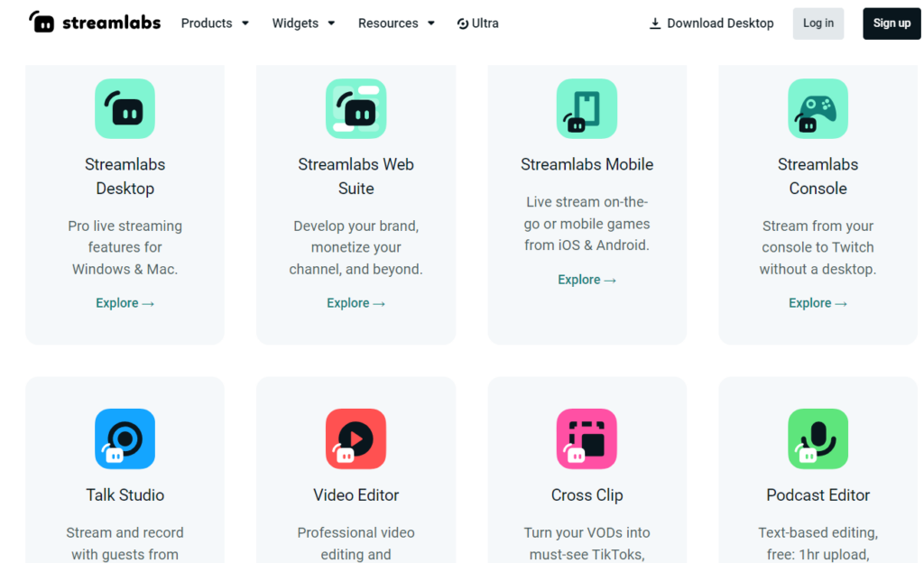The image size is (924, 563).
Task: Click 'Stream and record with guests' text
Action: tap(125, 543)
